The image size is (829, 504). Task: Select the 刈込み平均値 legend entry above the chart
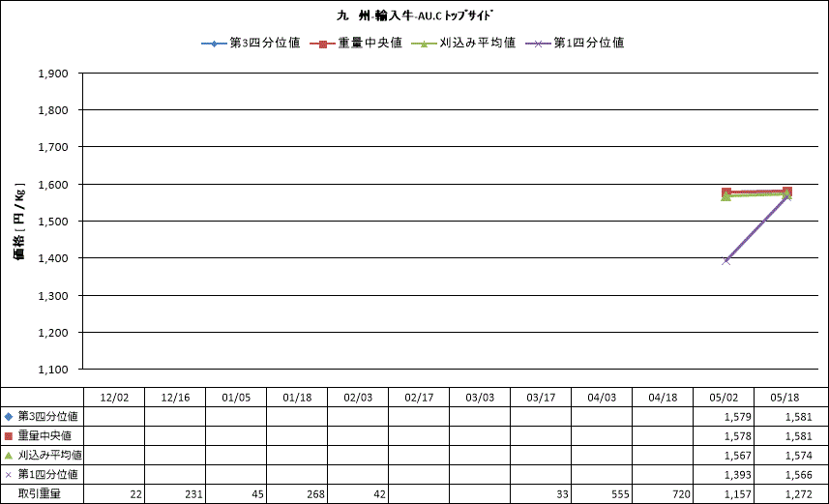(x=463, y=43)
